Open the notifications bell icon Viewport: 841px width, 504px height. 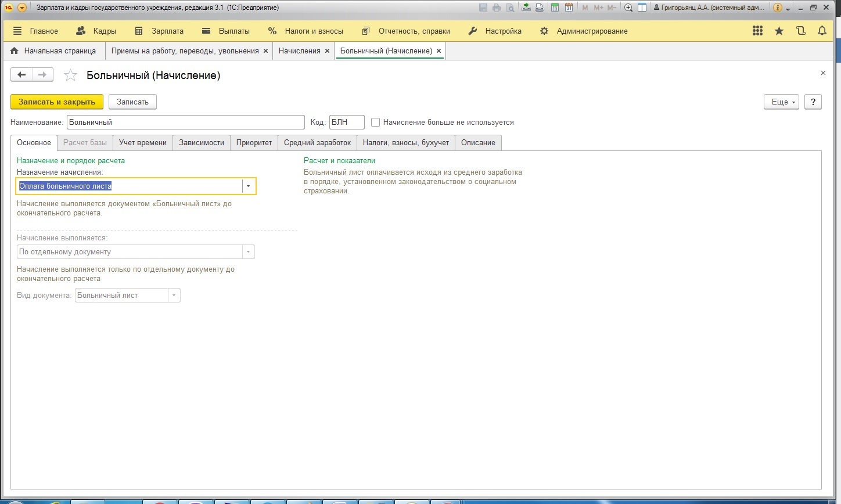(x=822, y=31)
